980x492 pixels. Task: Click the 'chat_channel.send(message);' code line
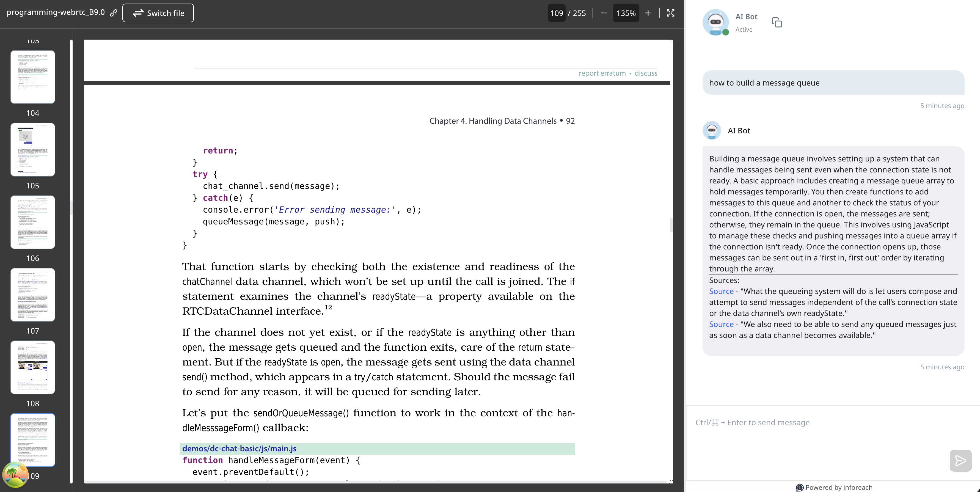click(271, 186)
